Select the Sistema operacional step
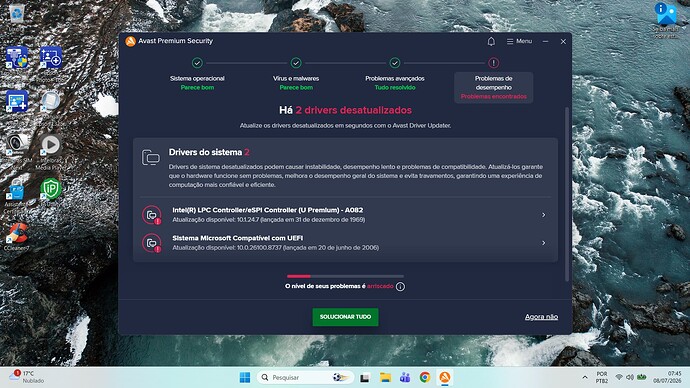Screen dimensions: 690x388 point(197,83)
